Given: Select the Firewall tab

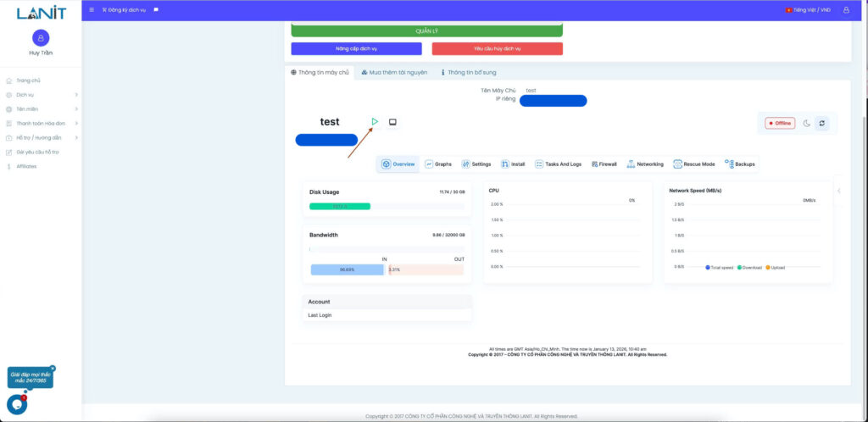Looking at the screenshot, I should pos(604,164).
